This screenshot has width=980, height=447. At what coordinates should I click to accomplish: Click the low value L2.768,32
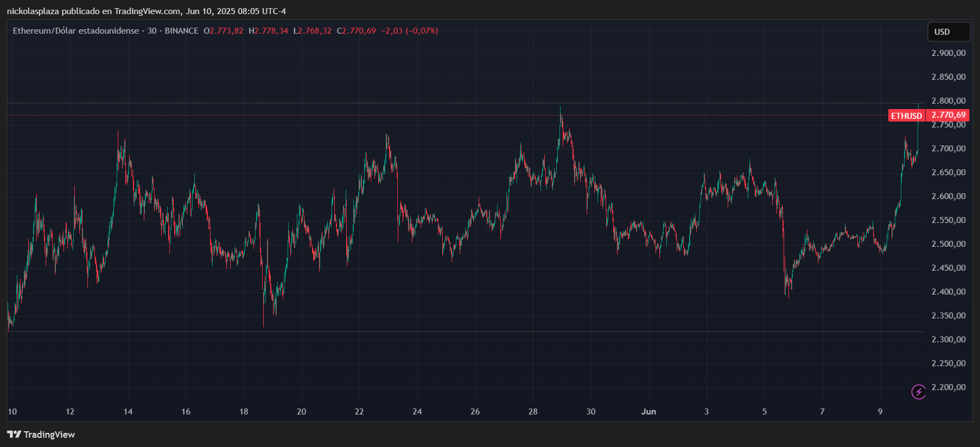click(x=312, y=31)
